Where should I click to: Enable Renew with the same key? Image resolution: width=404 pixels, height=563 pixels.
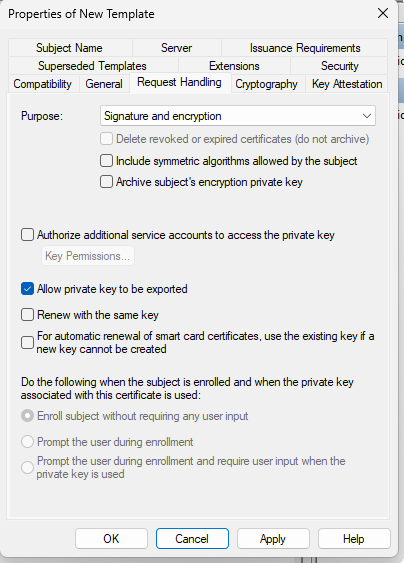[x=27, y=315]
